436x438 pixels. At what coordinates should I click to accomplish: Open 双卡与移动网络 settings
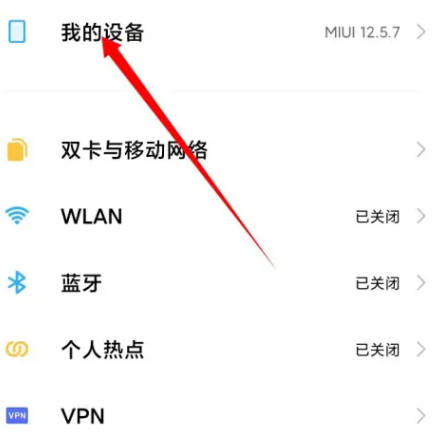coord(134,150)
